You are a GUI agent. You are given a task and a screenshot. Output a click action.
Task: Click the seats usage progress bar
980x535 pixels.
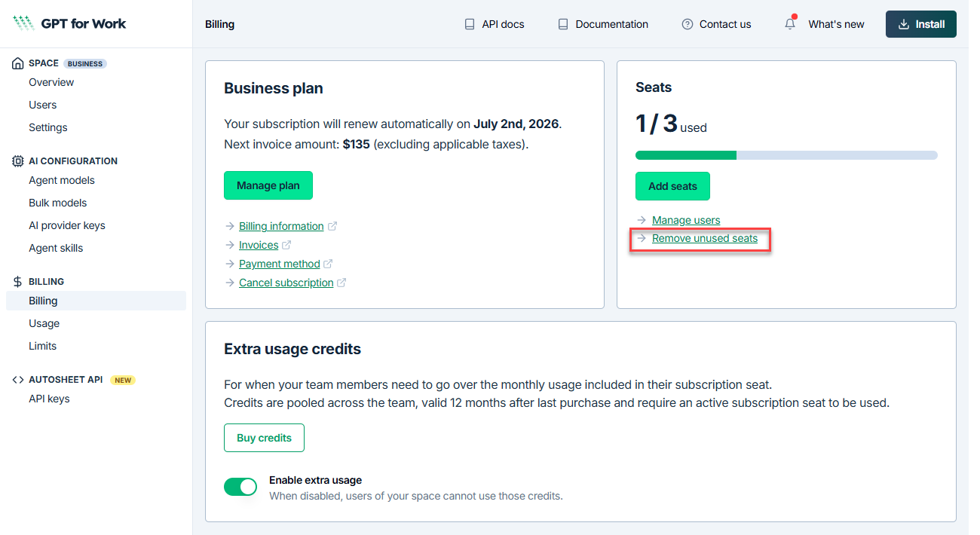point(786,155)
